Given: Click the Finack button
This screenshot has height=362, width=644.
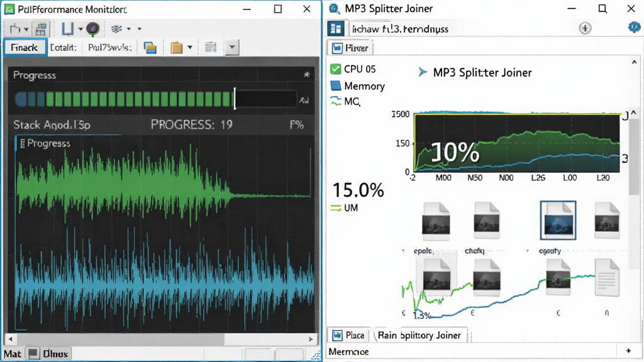Looking at the screenshot, I should click(25, 48).
